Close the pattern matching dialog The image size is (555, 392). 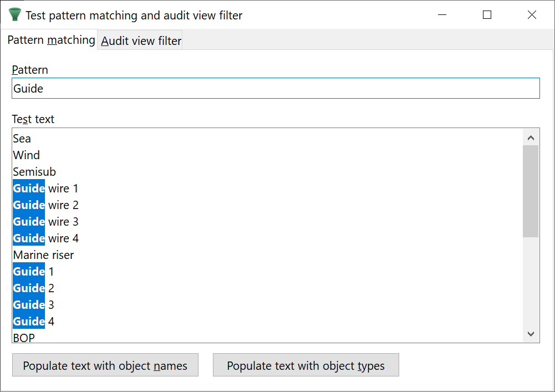tap(532, 15)
